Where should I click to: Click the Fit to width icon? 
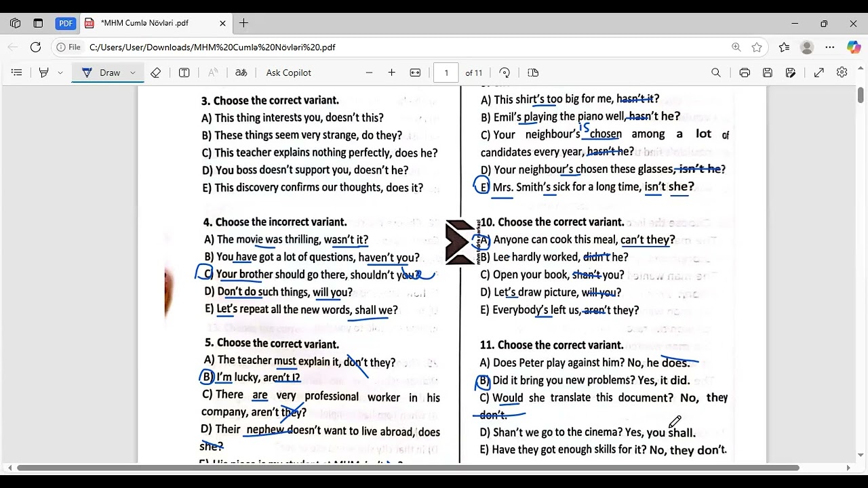coord(415,73)
